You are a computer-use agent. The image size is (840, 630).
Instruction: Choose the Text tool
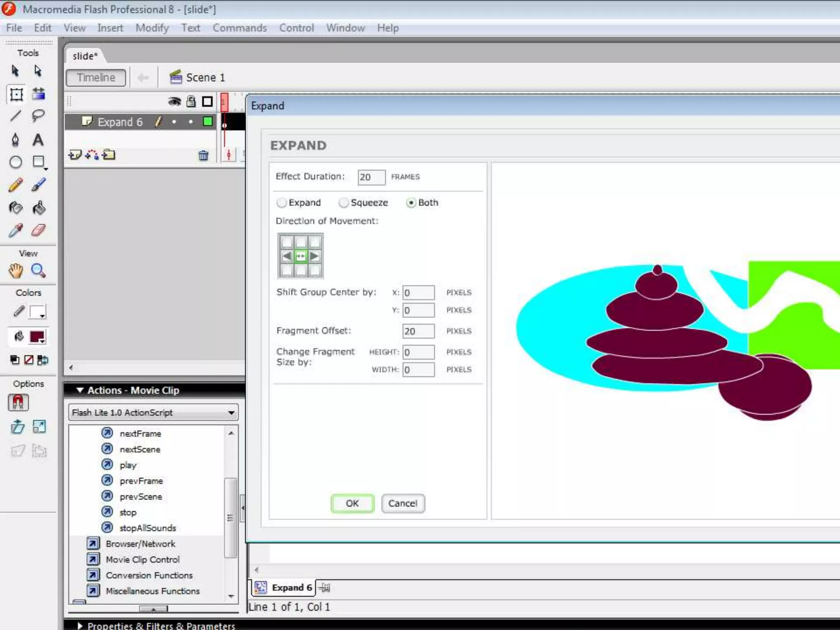[x=38, y=140]
